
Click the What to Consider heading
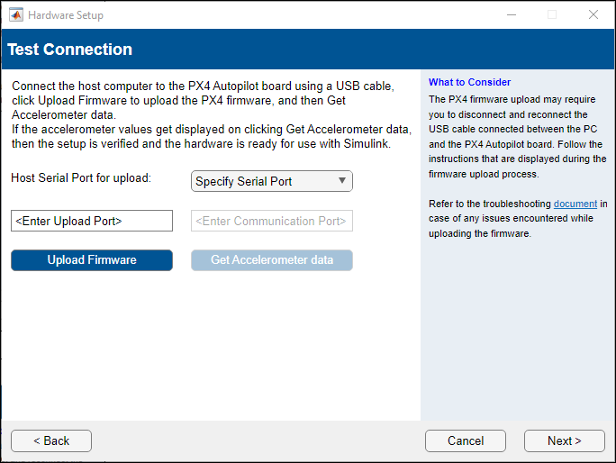point(469,82)
